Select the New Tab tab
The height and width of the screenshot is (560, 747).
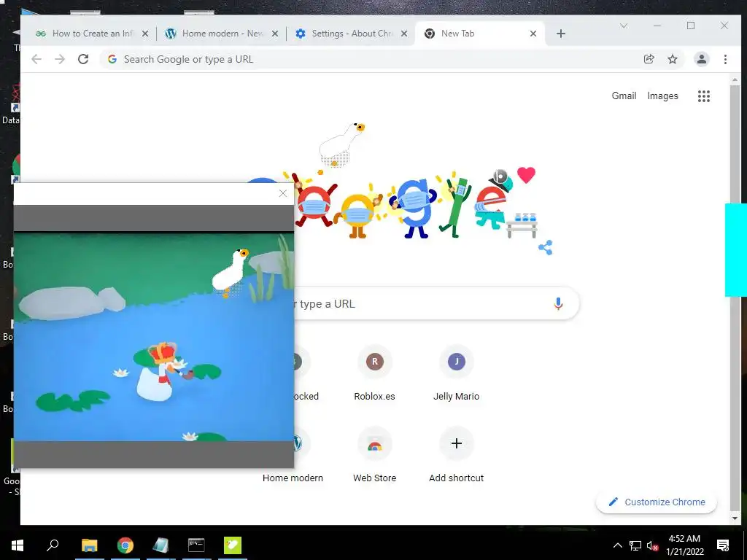tap(479, 34)
